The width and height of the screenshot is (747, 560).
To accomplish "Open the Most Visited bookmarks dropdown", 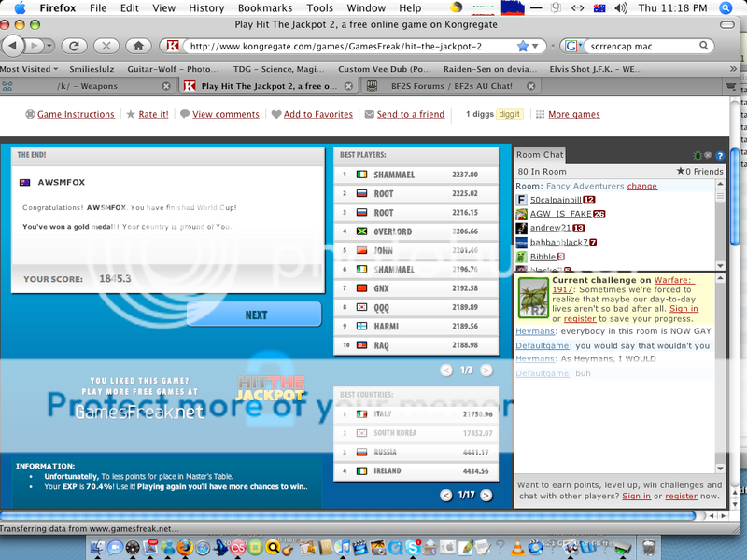I will tap(29, 69).
